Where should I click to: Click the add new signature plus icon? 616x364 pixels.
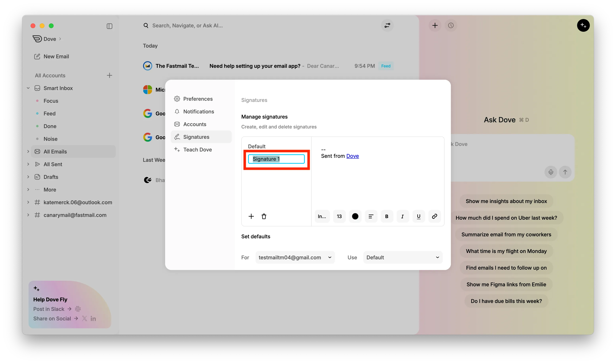pos(251,216)
